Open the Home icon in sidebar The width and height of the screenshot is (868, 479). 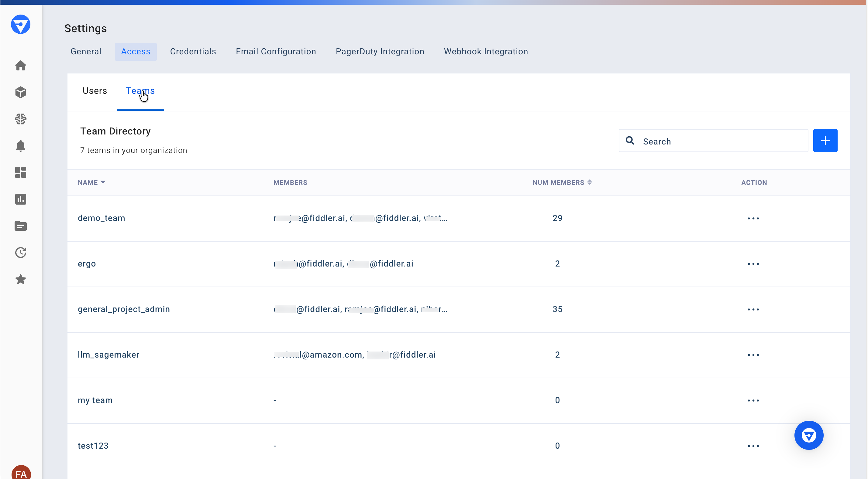[21, 66]
